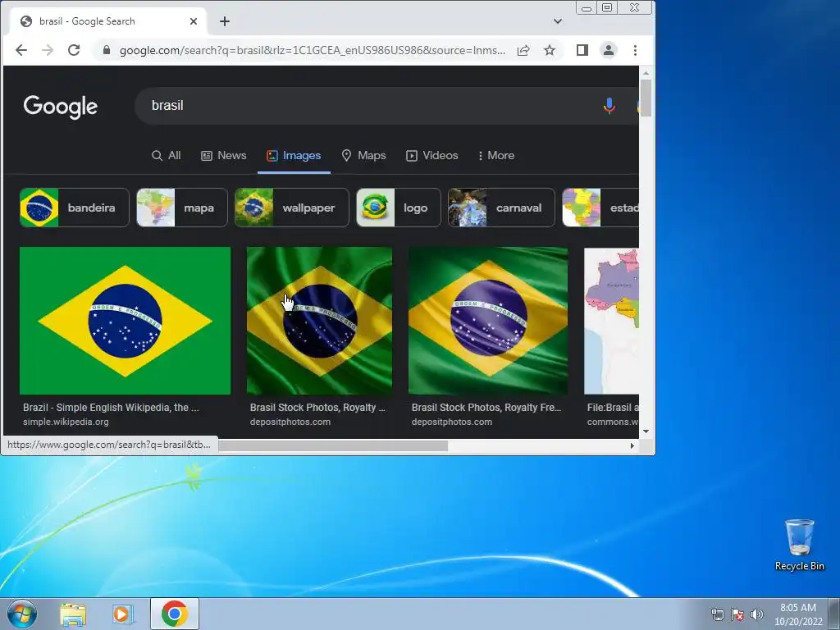Open the Chrome profile avatar menu
This screenshot has height=630, width=840.
[609, 50]
